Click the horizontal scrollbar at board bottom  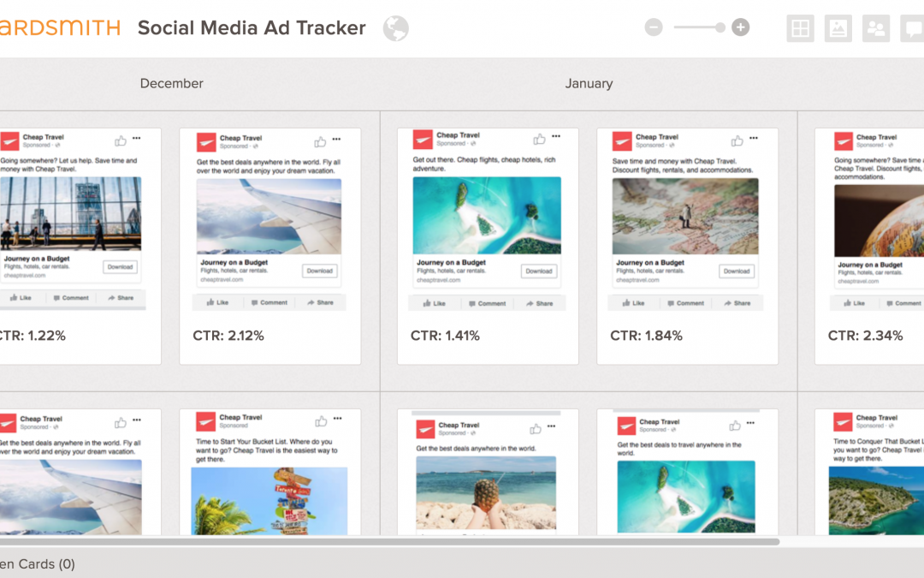[x=389, y=541]
